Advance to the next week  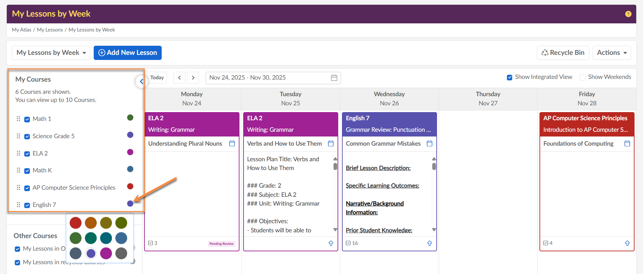tap(193, 78)
